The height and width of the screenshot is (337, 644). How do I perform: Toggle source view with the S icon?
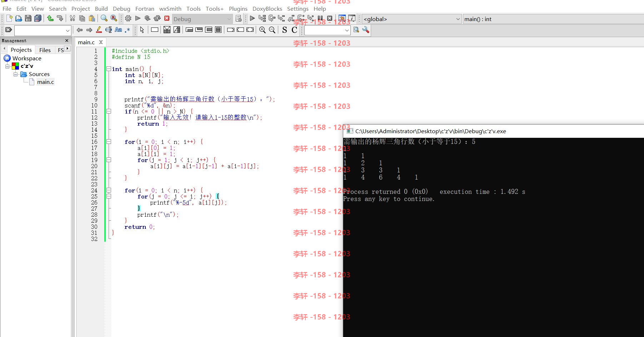pos(285,30)
